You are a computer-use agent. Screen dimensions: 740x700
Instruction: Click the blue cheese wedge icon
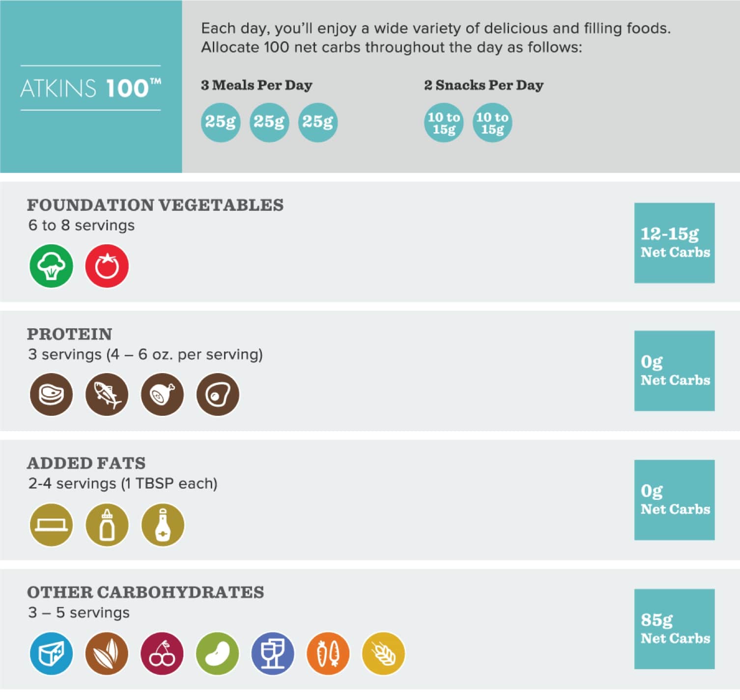[x=51, y=654]
